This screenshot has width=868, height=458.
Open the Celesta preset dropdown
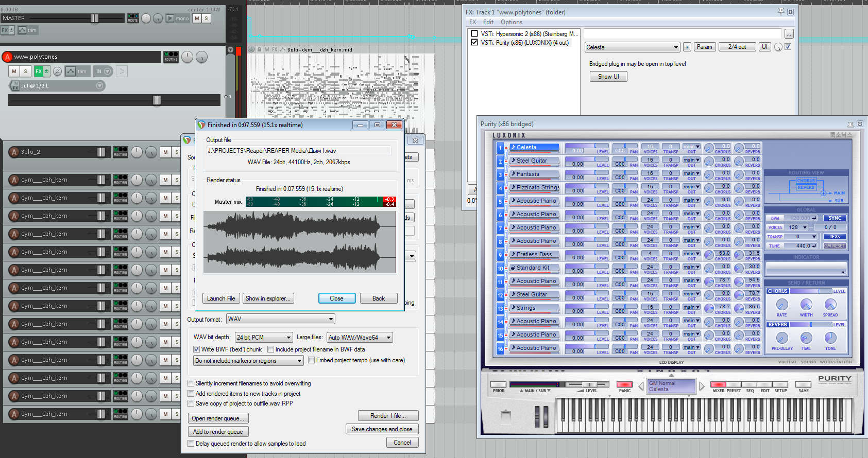point(632,47)
